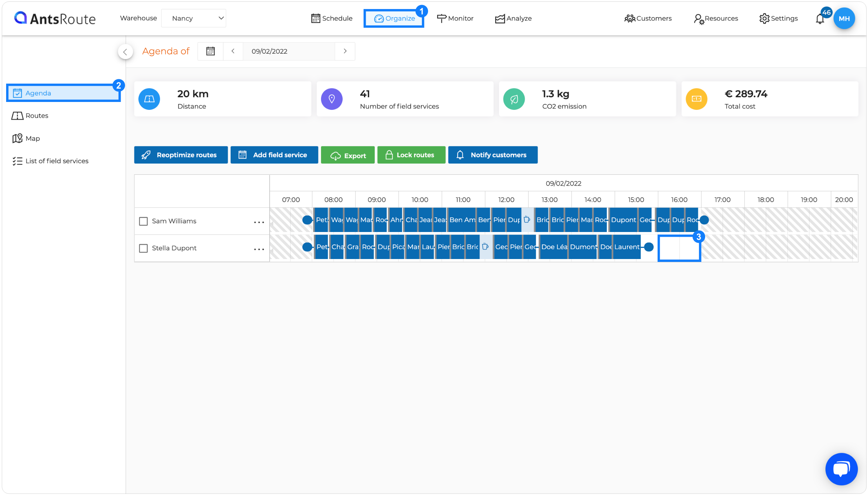Open the MH user avatar menu

coord(844,18)
